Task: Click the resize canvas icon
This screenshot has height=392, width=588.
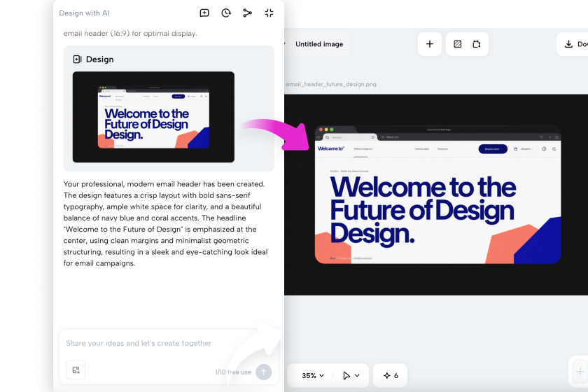Action: coord(476,44)
